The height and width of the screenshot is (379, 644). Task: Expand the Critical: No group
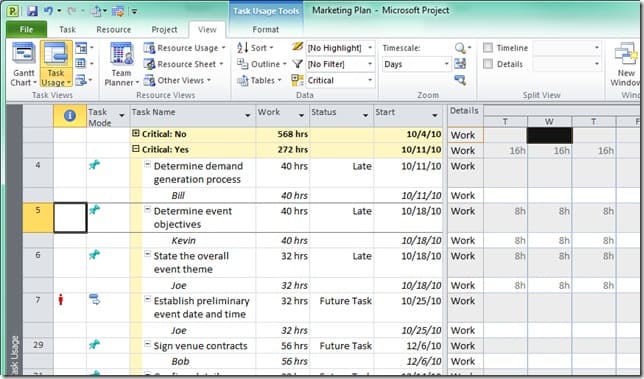(136, 133)
